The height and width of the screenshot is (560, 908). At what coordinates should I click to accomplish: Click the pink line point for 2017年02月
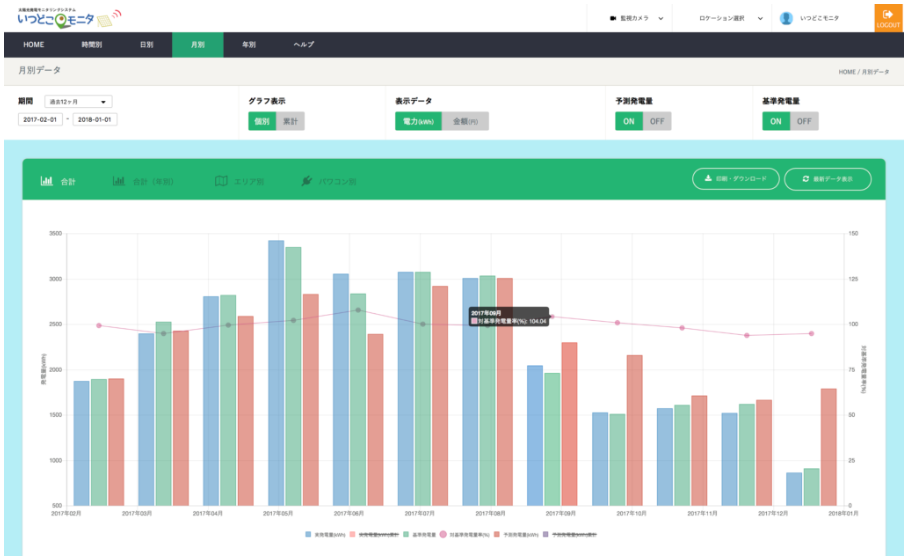pyautogui.click(x=99, y=325)
